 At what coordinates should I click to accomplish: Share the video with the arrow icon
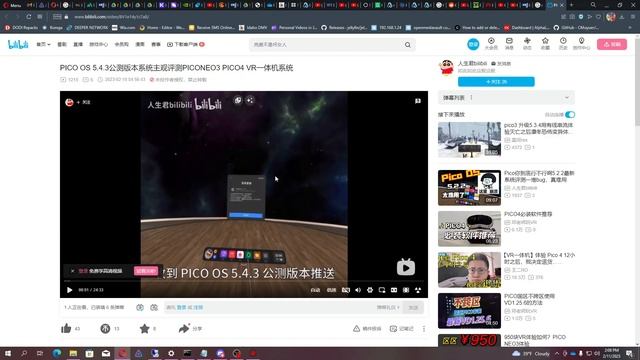pos(184,328)
